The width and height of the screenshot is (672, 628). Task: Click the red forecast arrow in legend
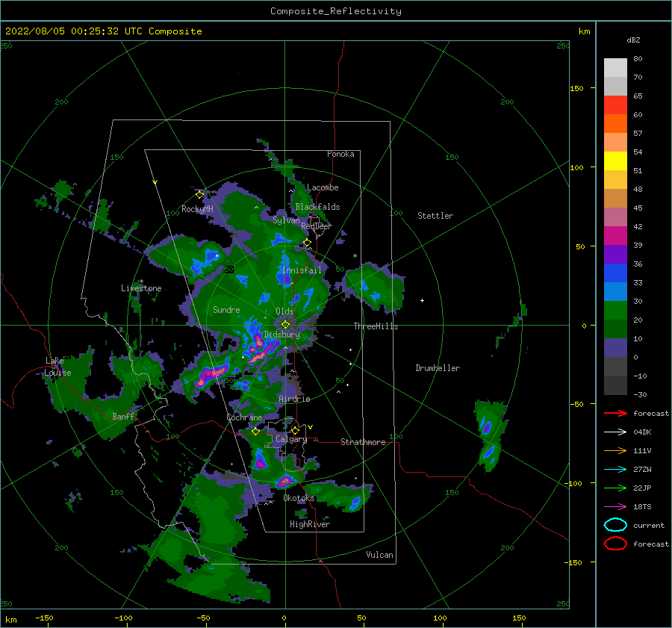[615, 413]
